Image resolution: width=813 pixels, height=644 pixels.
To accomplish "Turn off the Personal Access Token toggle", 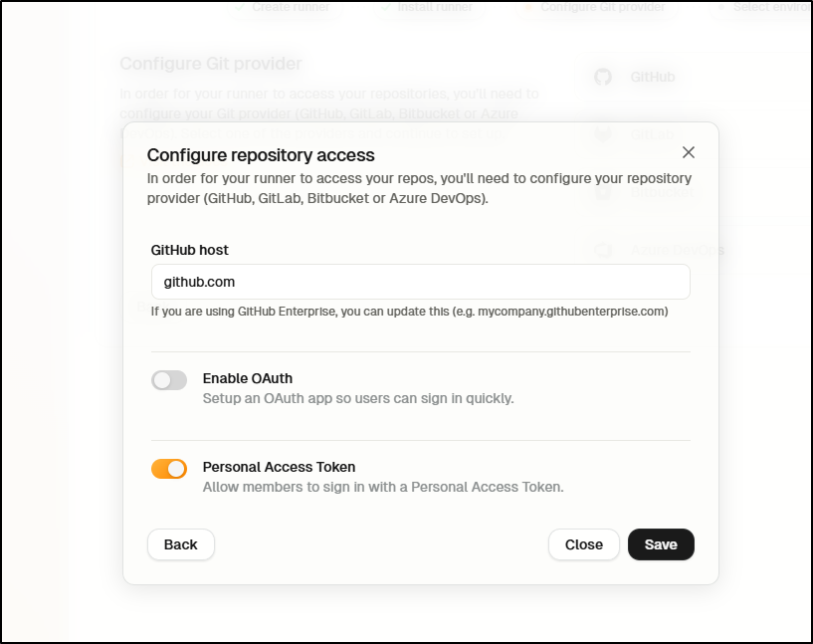I will [x=169, y=469].
